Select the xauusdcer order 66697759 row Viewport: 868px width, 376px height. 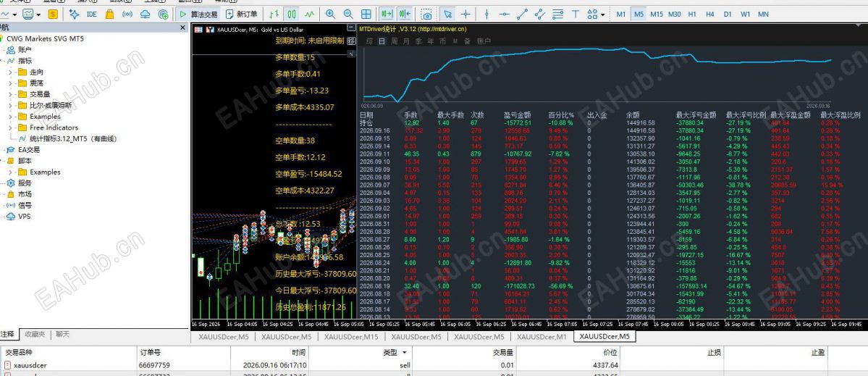(434, 365)
